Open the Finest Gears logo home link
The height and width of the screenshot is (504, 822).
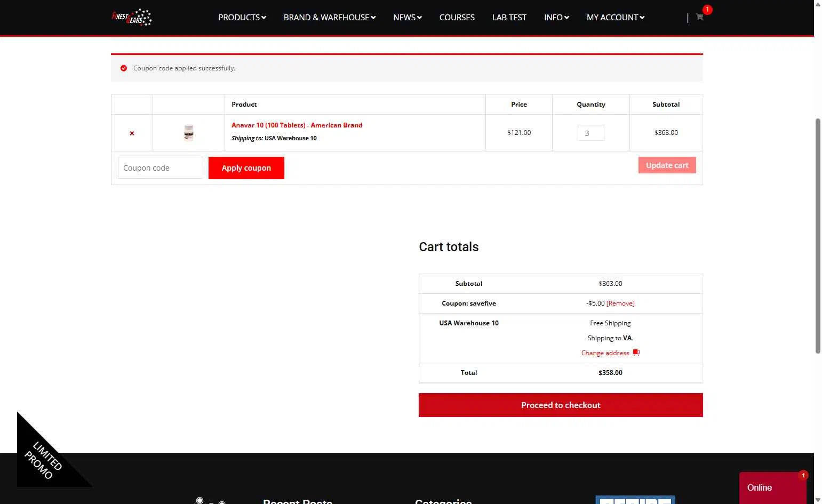pos(132,17)
